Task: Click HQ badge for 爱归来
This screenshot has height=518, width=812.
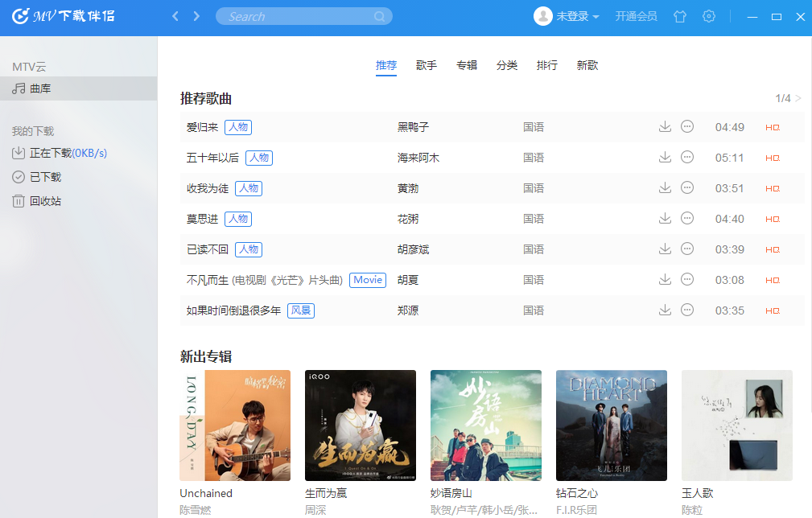Action: point(773,127)
